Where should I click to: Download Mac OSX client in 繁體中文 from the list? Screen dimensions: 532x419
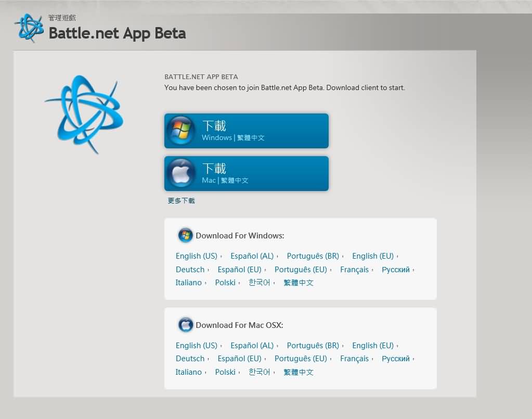click(x=298, y=372)
